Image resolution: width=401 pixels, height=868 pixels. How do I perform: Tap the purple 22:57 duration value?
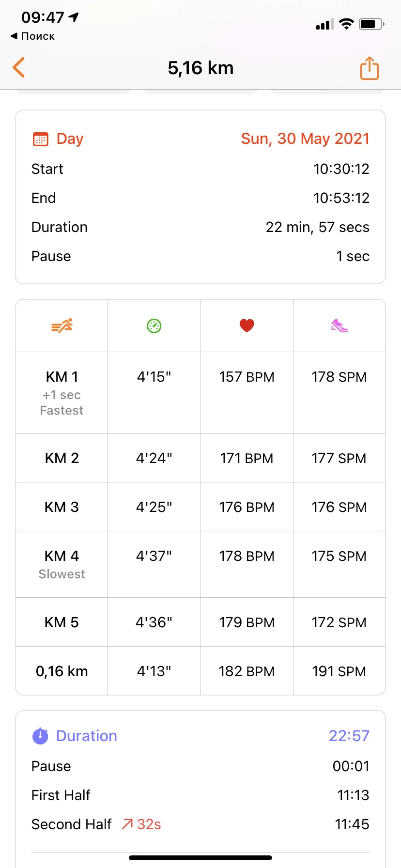[349, 736]
